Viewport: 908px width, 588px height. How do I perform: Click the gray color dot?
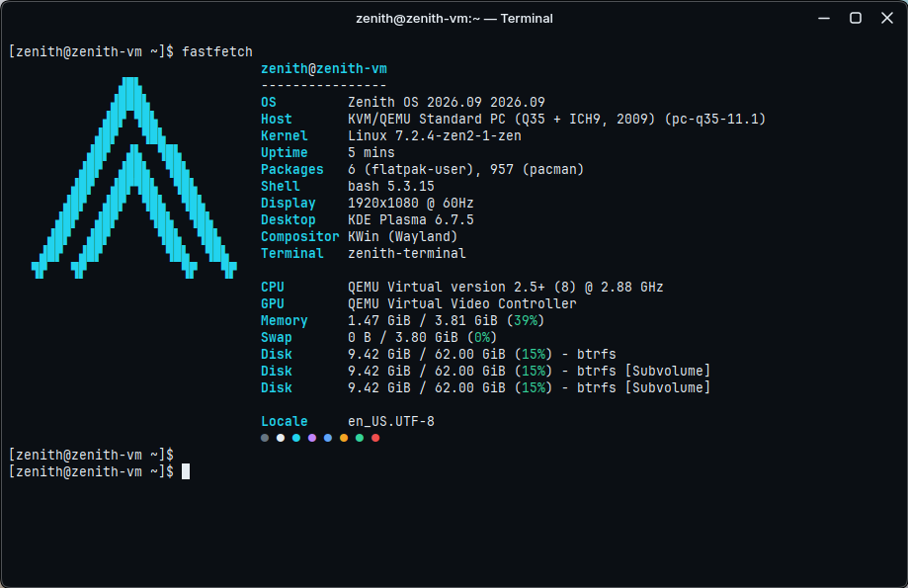tap(265, 438)
